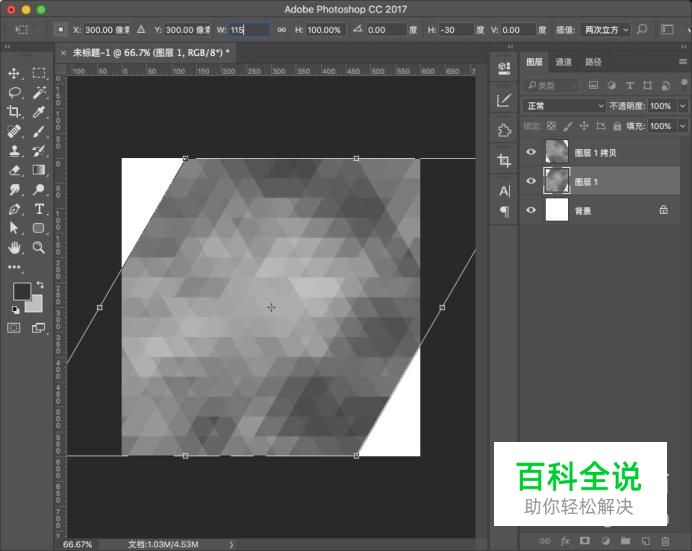
Task: Select the Magic Wand tool
Action: tap(39, 93)
